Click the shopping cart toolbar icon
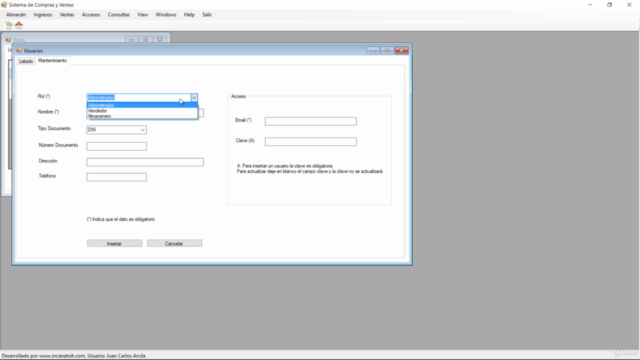The height and width of the screenshot is (360, 640). (x=9, y=25)
